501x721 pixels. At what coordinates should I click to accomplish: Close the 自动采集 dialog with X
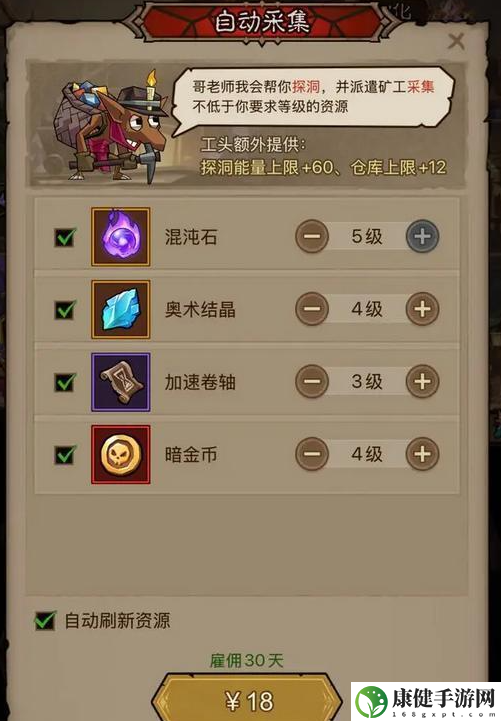tap(456, 41)
